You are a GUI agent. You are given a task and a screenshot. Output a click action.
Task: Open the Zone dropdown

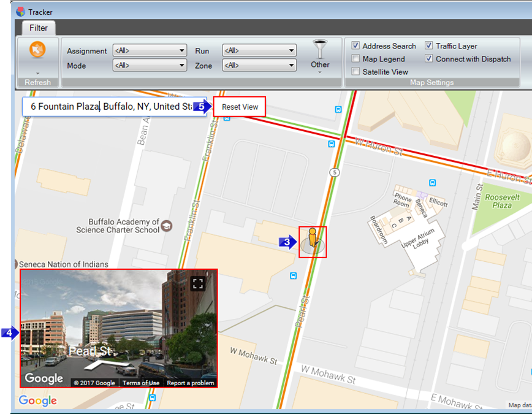[x=259, y=65]
